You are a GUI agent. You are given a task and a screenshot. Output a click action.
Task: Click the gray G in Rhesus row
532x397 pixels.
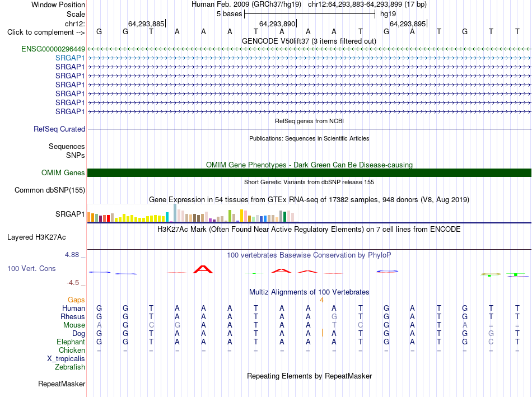click(334, 316)
